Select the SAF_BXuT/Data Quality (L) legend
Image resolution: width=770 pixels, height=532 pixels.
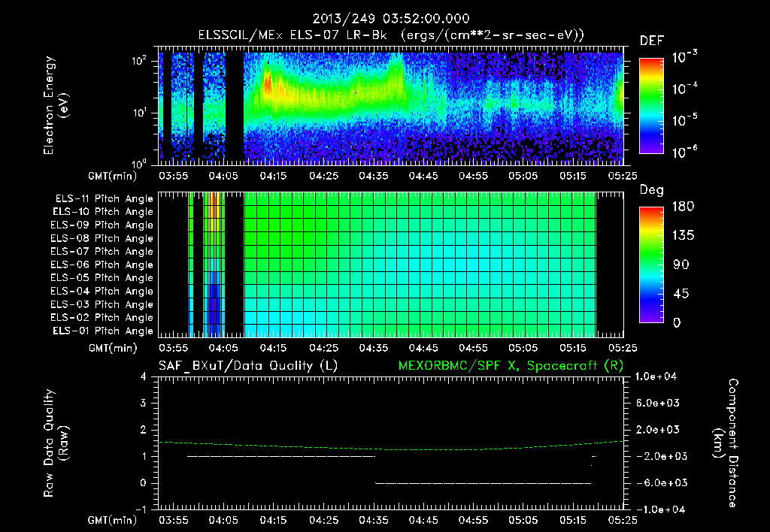[x=248, y=366]
